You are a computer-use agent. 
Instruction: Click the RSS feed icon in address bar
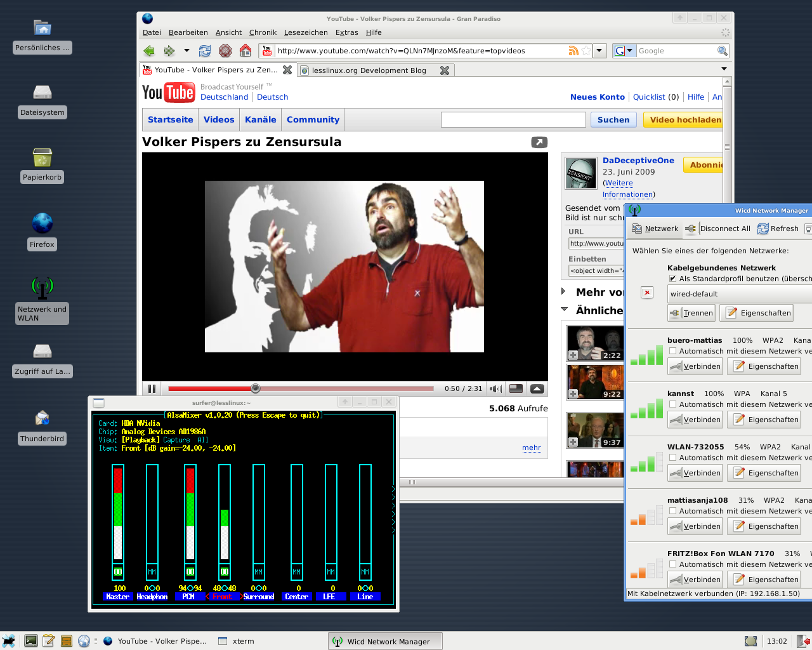573,51
